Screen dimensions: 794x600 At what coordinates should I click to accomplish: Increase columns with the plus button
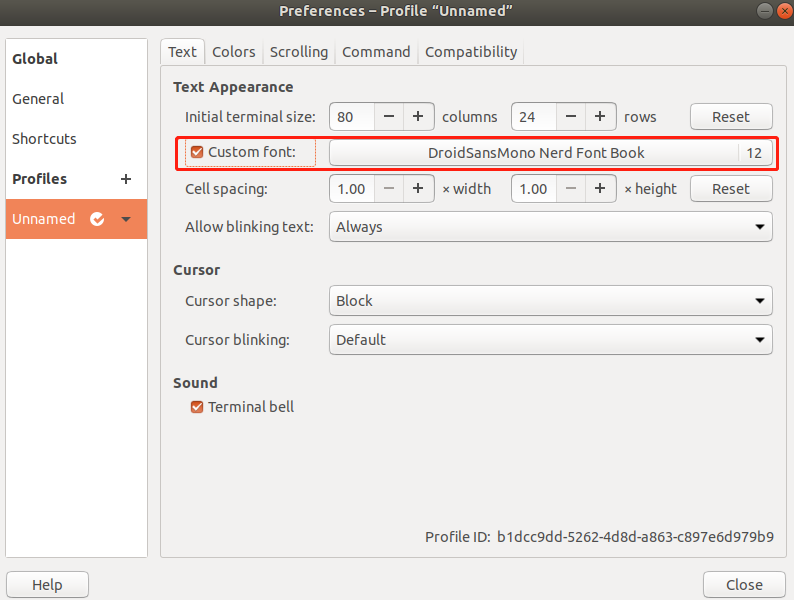point(418,116)
